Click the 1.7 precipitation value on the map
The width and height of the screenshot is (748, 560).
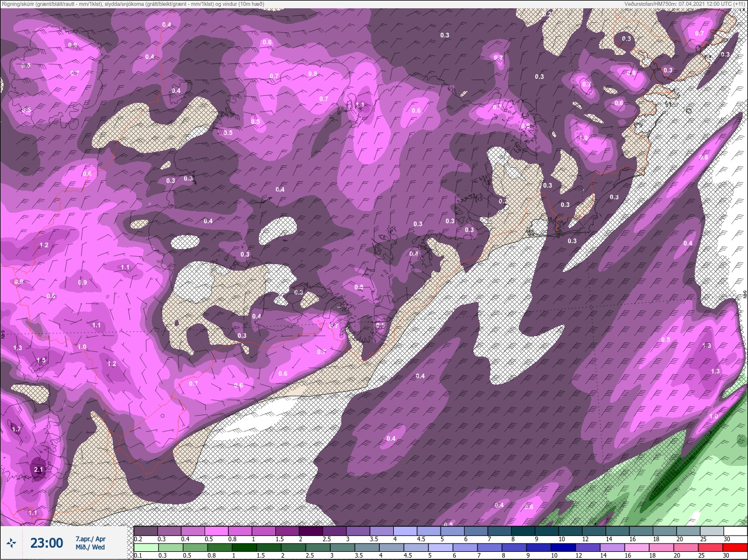pos(16,429)
